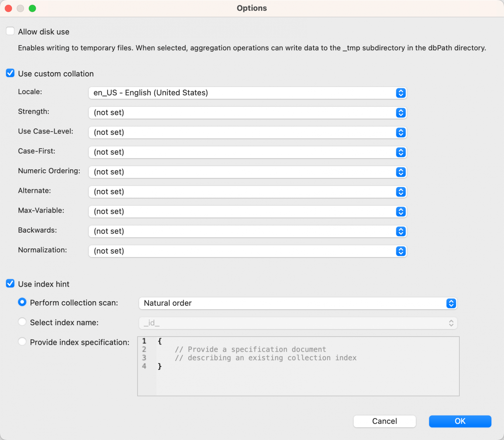The width and height of the screenshot is (504, 440).
Task: Choose the Select index name radio option
Action: coord(22,322)
